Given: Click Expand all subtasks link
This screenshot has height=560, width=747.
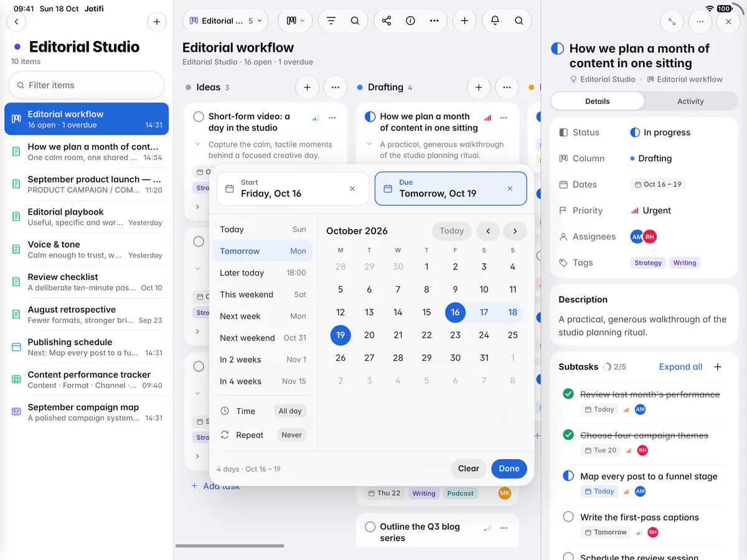Looking at the screenshot, I should click(x=680, y=366).
